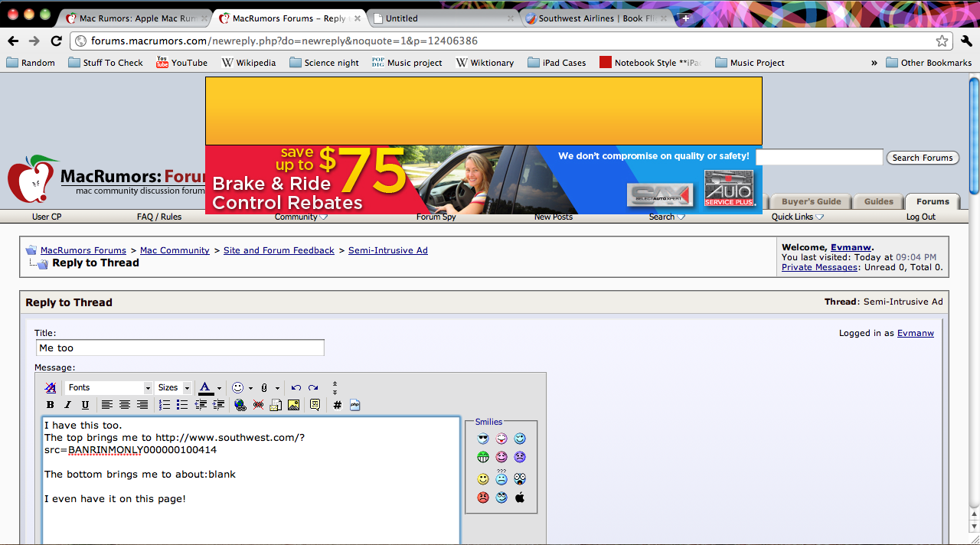
Task: Click the Insert Image icon
Action: [293, 405]
